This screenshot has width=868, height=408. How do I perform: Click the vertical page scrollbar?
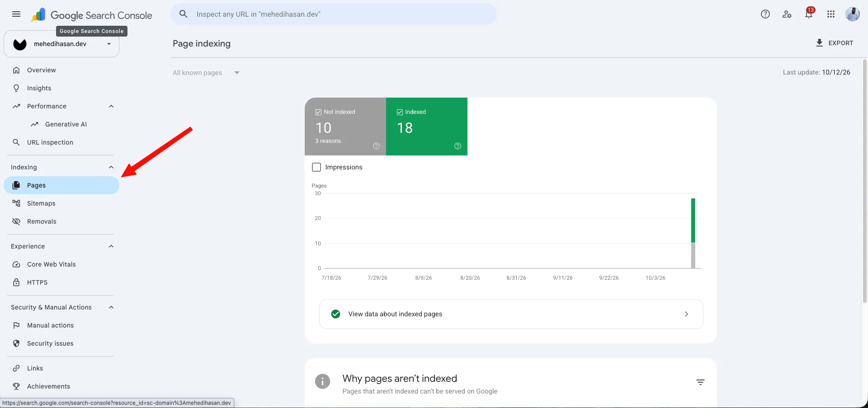click(x=865, y=181)
